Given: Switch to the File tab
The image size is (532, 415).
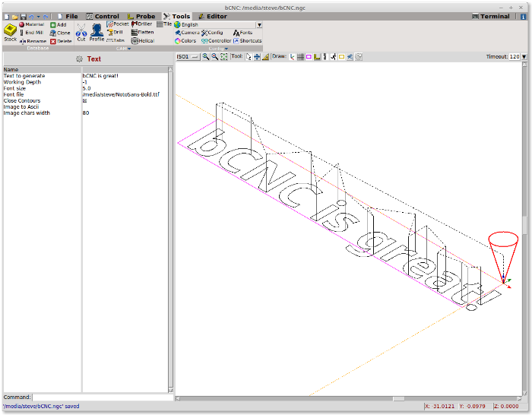Looking at the screenshot, I should pyautogui.click(x=68, y=16).
